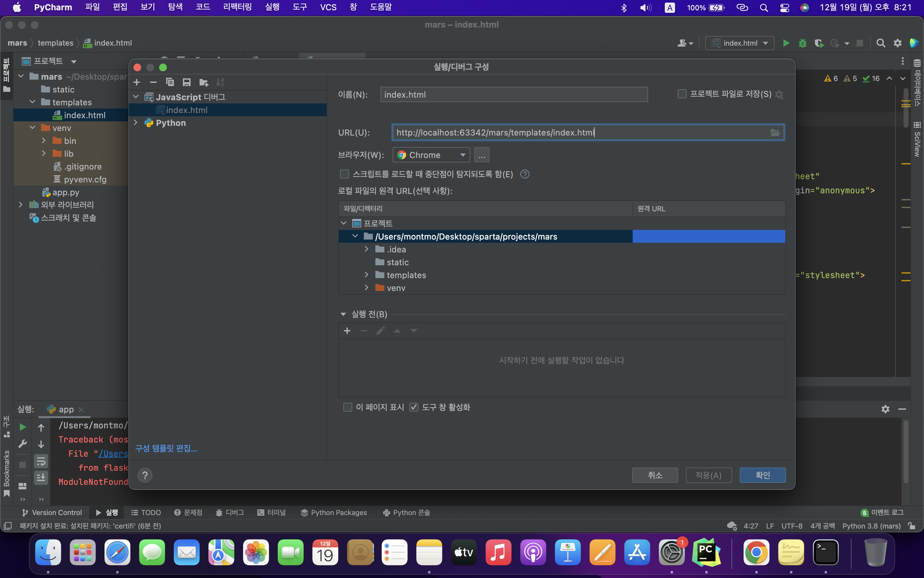This screenshot has width=924, height=578.
Task: Uncheck activate tool window option
Action: pos(414,407)
